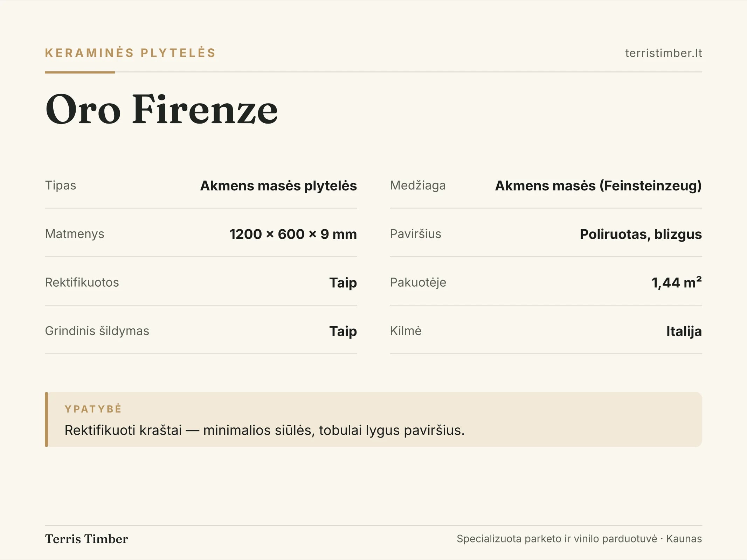The image size is (747, 560).
Task: Click the Akmens masės (Feinsteinzeug) value
Action: click(x=599, y=186)
